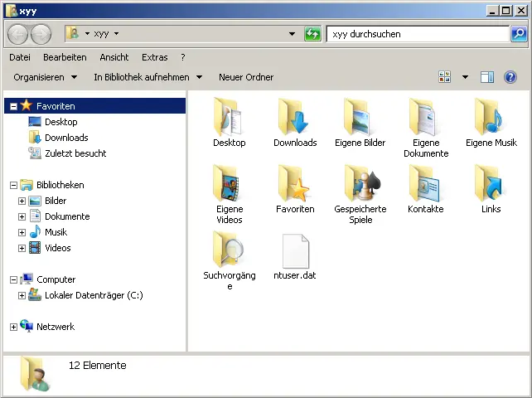This screenshot has width=532, height=398.
Task: Open the Datei menu
Action: 20,57
